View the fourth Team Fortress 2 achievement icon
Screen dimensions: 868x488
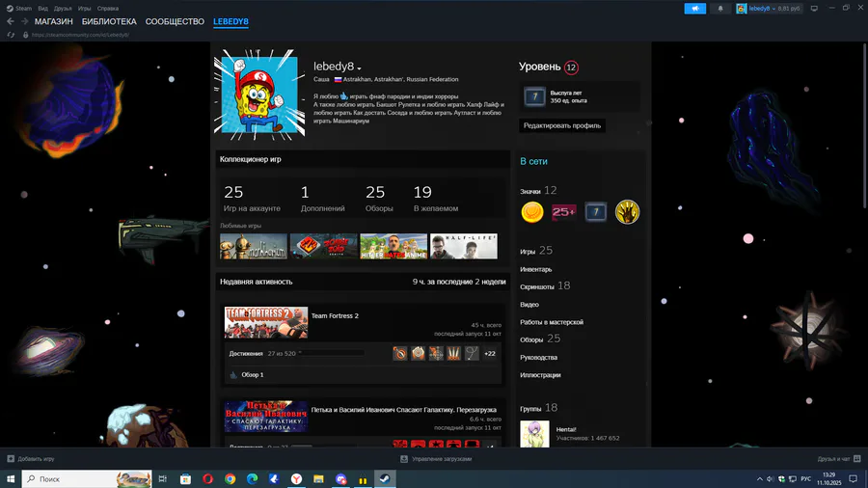453,353
